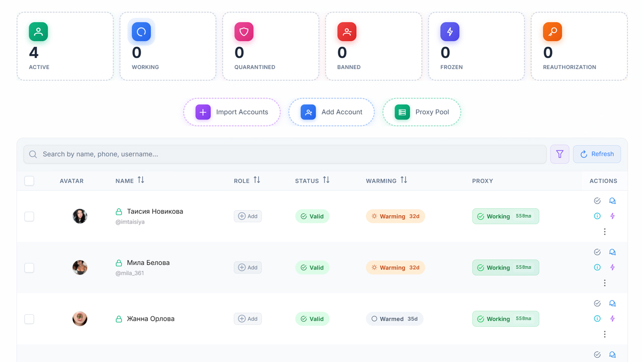Click the red Banned user icon

(347, 32)
